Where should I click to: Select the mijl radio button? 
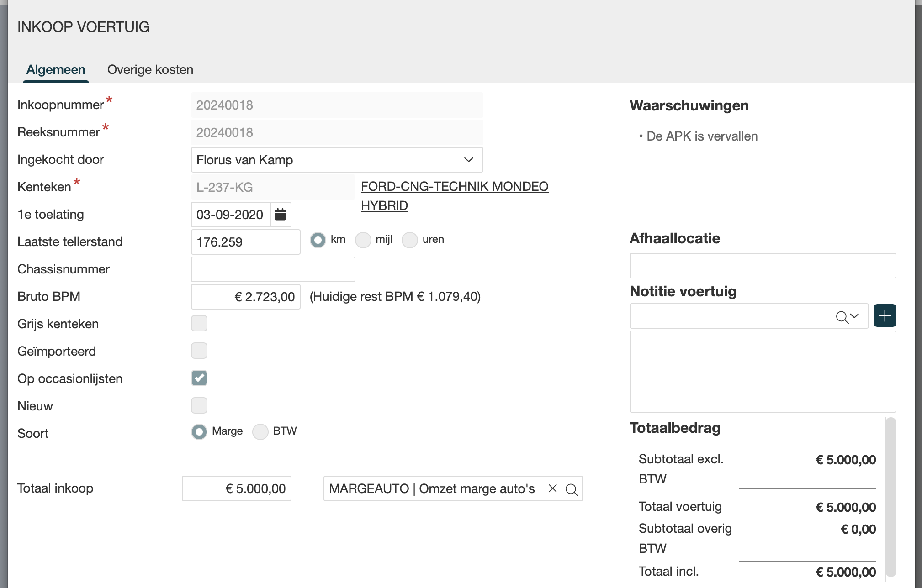coord(363,240)
